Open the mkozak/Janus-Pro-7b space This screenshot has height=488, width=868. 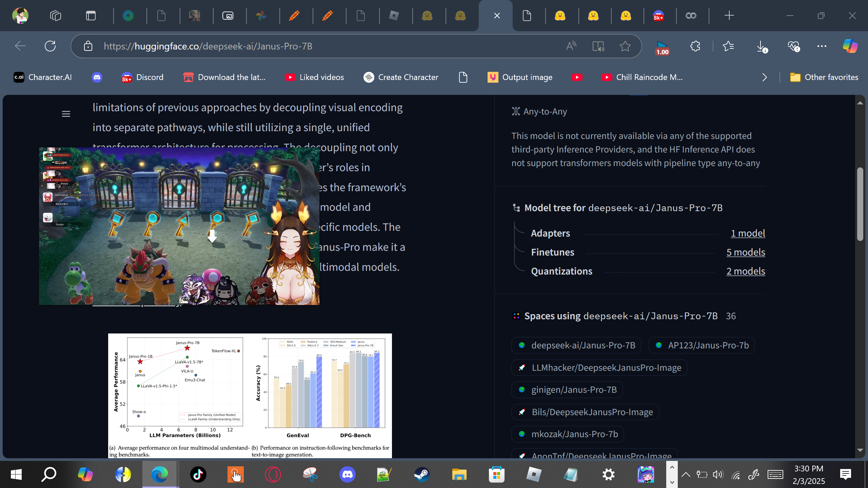568,434
